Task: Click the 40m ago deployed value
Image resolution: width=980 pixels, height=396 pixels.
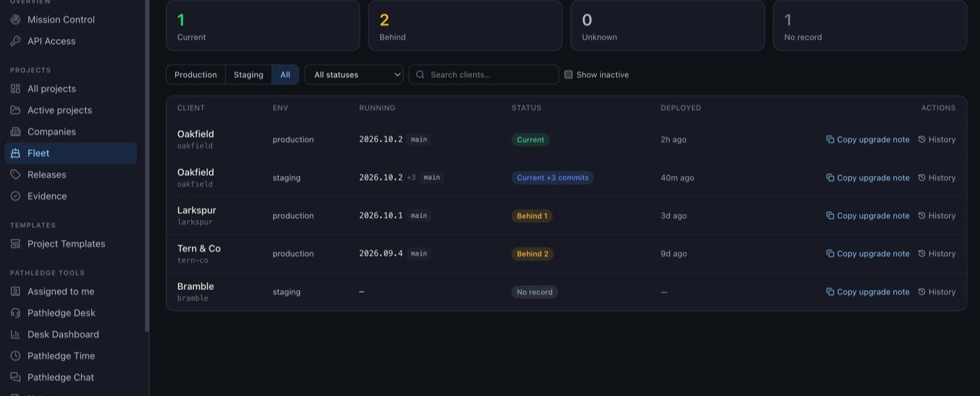Action: pyautogui.click(x=677, y=178)
